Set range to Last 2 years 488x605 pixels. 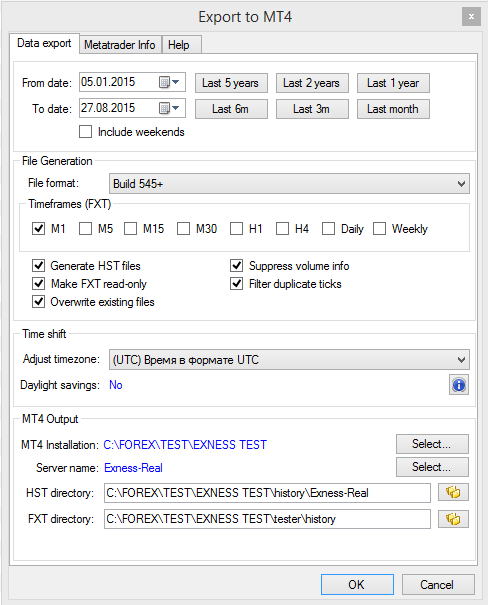[312, 83]
